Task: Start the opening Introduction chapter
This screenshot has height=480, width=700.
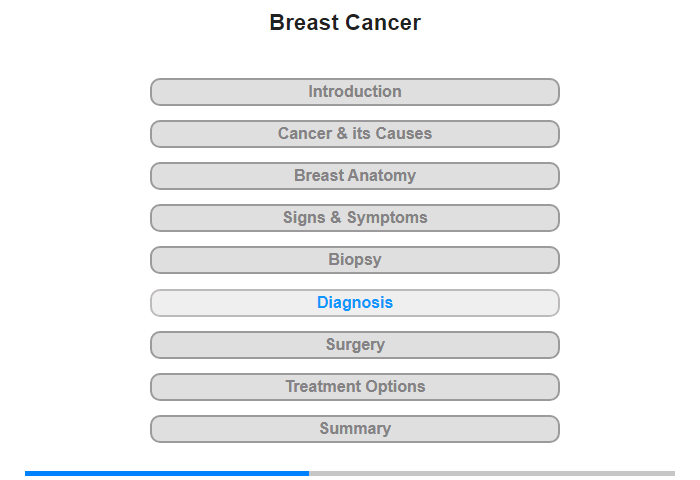Action: [x=355, y=92]
